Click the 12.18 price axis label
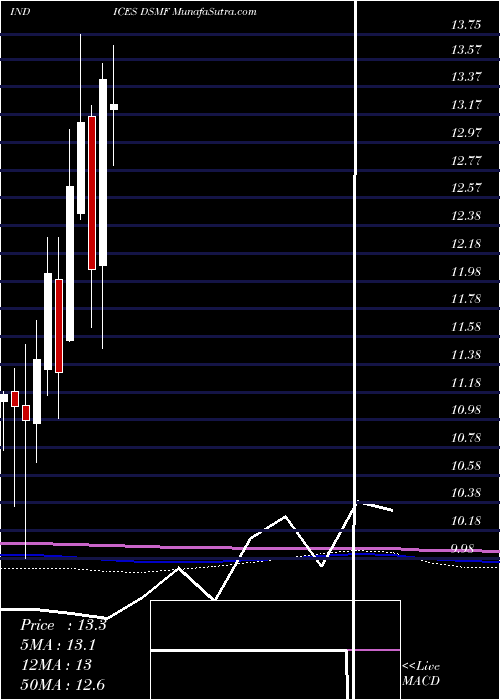Viewport: 500px width, 700px height. tap(466, 244)
